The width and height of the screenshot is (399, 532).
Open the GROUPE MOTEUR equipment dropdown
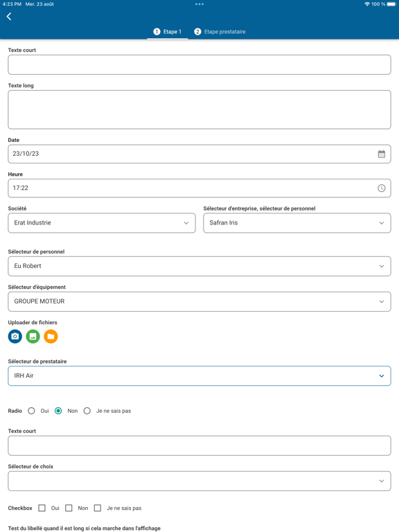click(x=199, y=301)
